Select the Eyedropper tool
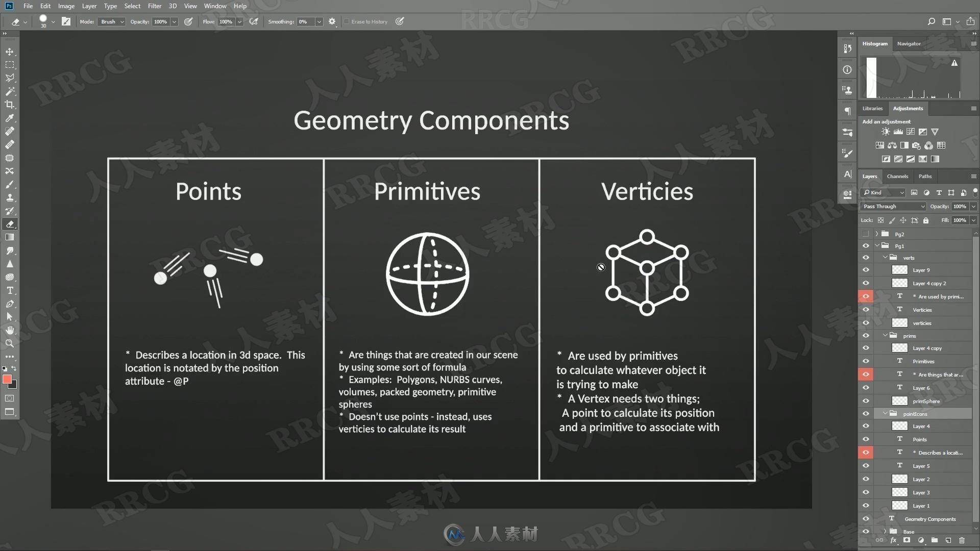 pos(9,118)
